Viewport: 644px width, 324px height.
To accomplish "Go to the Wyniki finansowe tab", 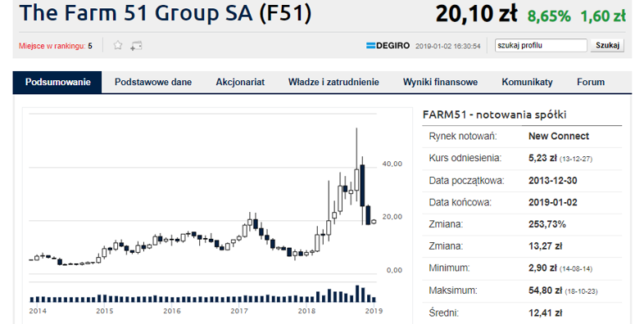I will pyautogui.click(x=440, y=82).
